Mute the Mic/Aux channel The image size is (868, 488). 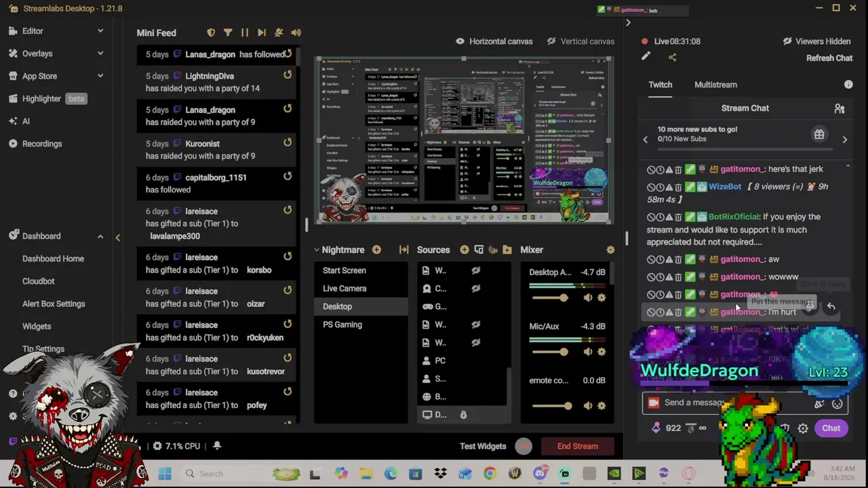[x=588, y=352]
